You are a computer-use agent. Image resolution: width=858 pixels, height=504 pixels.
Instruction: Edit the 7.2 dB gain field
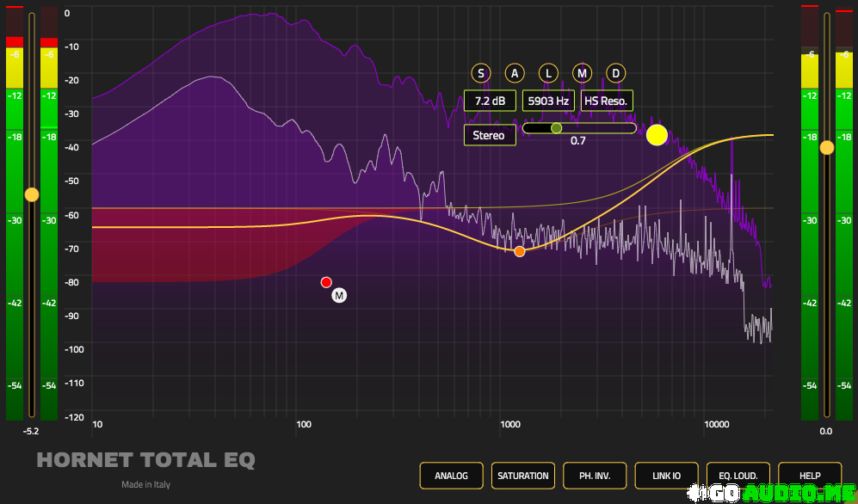[490, 101]
